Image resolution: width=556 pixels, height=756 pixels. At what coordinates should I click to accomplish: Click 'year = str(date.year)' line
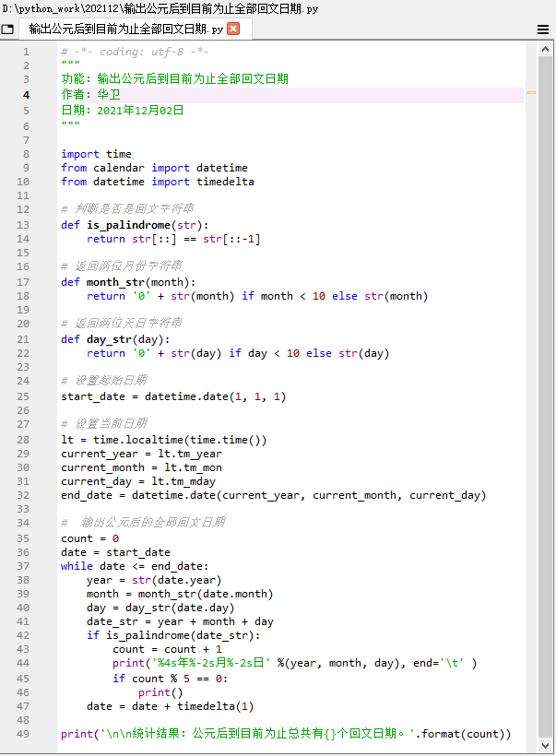pos(154,581)
